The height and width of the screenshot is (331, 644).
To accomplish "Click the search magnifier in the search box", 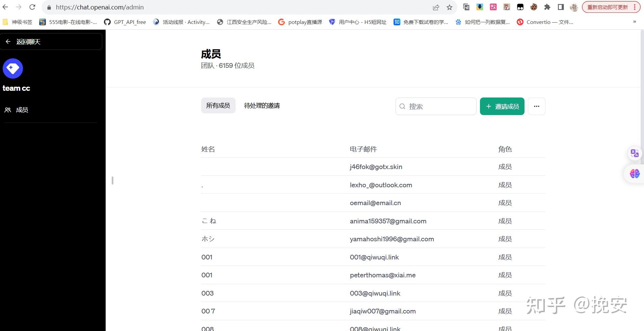I will tap(402, 106).
